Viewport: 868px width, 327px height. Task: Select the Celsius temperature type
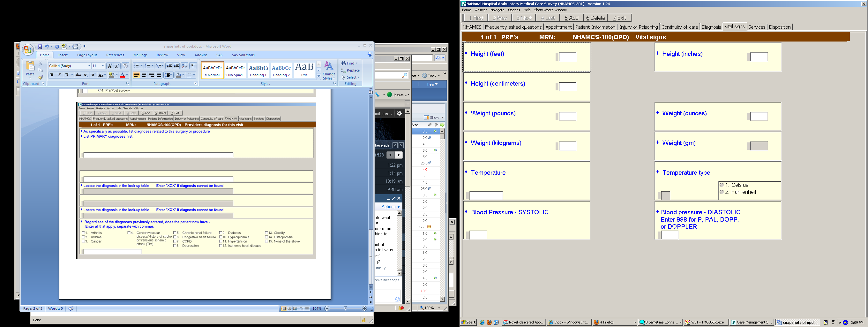(x=722, y=185)
